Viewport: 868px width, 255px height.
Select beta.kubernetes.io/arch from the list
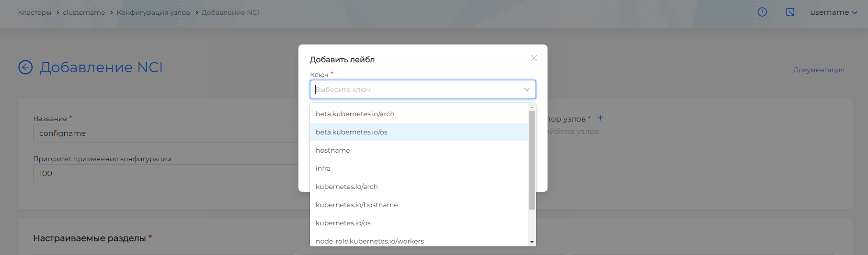[355, 114]
